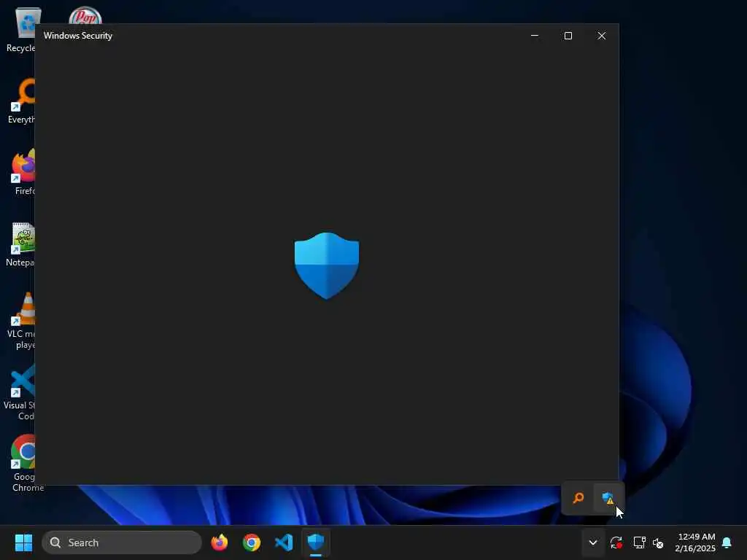747x560 pixels.
Task: Select the Firefox desktop shortcut
Action: (x=23, y=172)
